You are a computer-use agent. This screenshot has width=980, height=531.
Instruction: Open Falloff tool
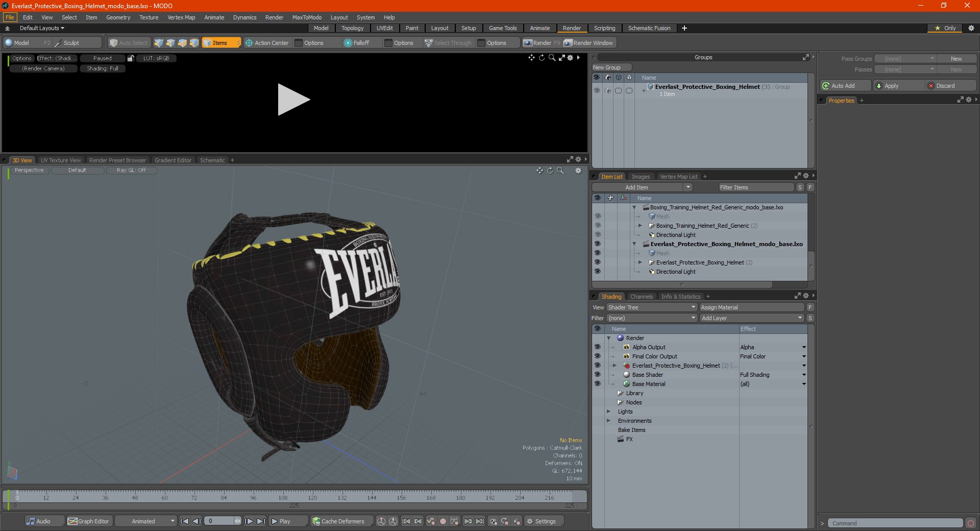click(357, 43)
